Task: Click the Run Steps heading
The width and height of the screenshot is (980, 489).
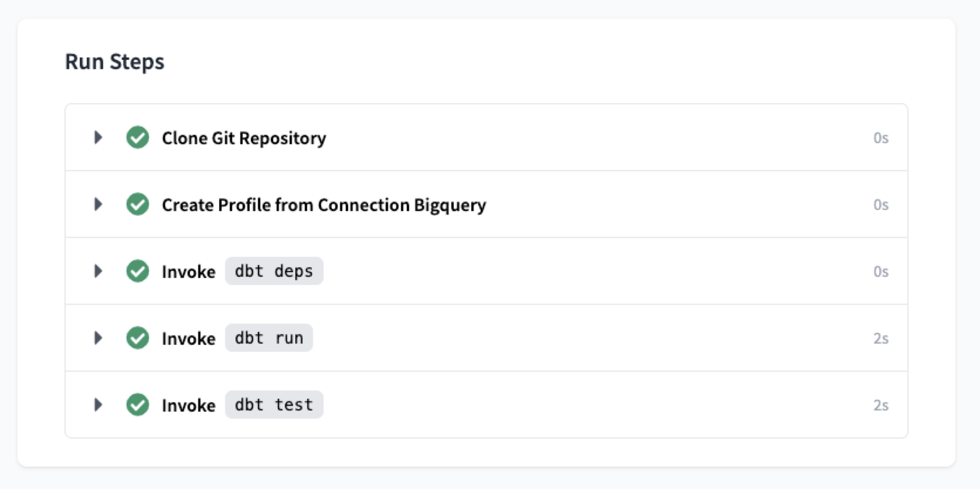Action: pos(115,62)
